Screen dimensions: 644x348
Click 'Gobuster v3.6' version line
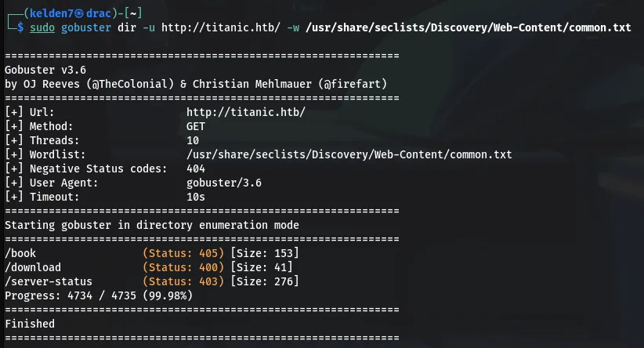click(45, 70)
